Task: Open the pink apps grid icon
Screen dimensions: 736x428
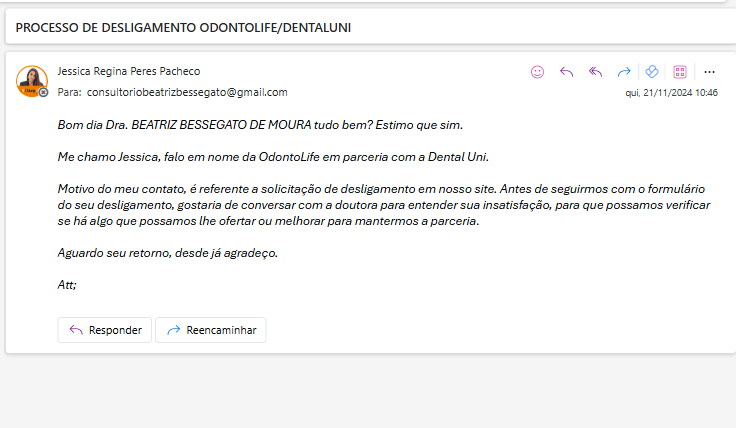Action: pos(680,72)
